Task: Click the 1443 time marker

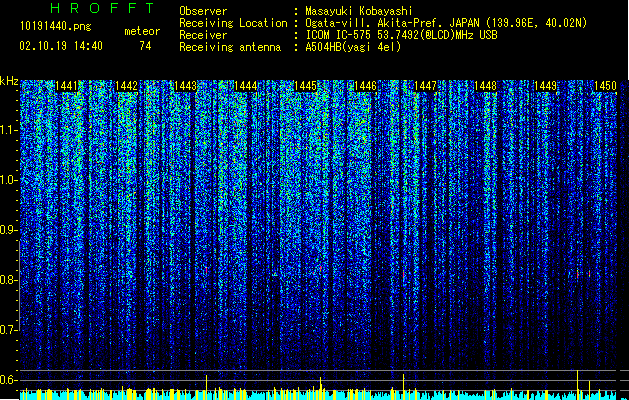Action: [186, 86]
